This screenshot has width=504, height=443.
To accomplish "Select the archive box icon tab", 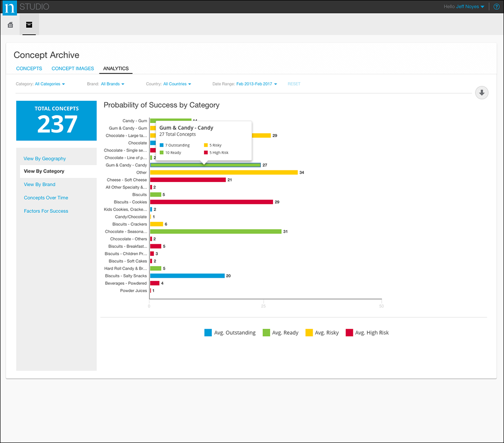I will tap(29, 24).
